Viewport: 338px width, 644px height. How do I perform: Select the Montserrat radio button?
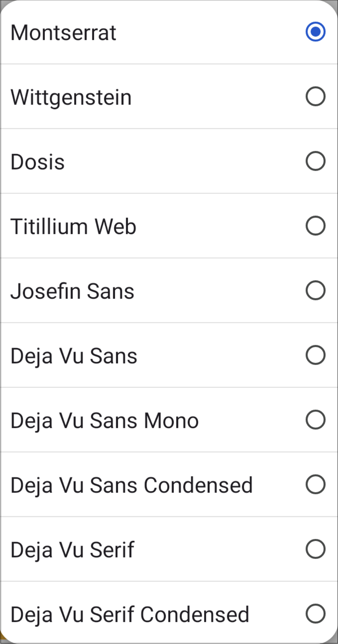click(x=315, y=32)
